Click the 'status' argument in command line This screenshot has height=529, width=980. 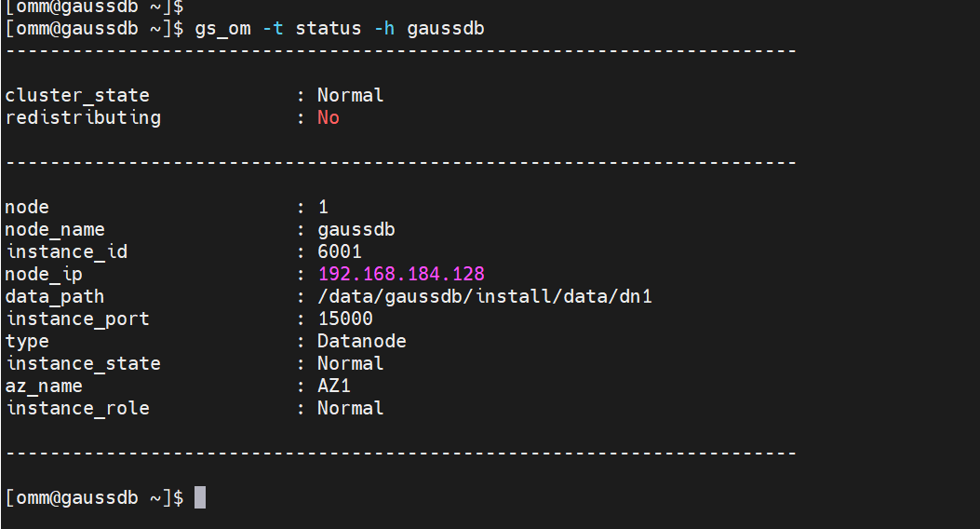tap(329, 29)
